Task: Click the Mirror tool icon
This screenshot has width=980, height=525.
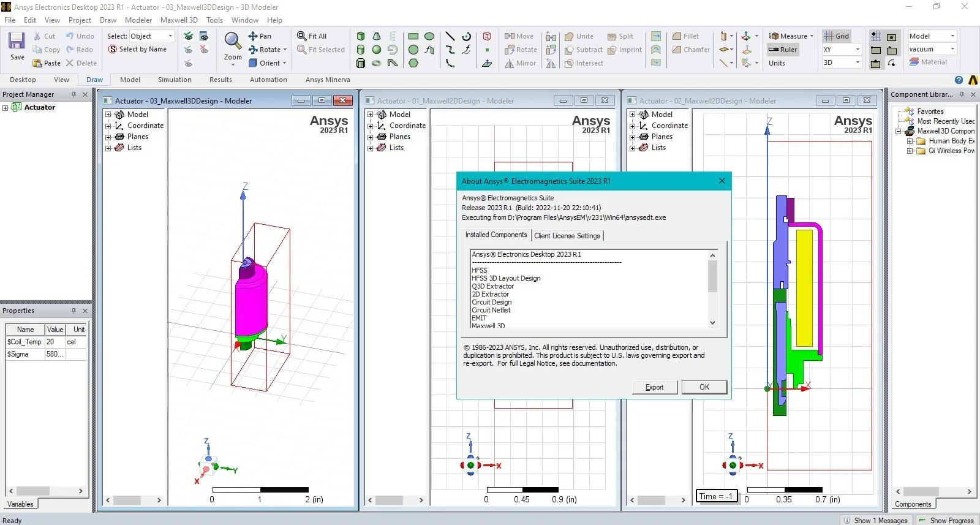Action: pyautogui.click(x=509, y=63)
